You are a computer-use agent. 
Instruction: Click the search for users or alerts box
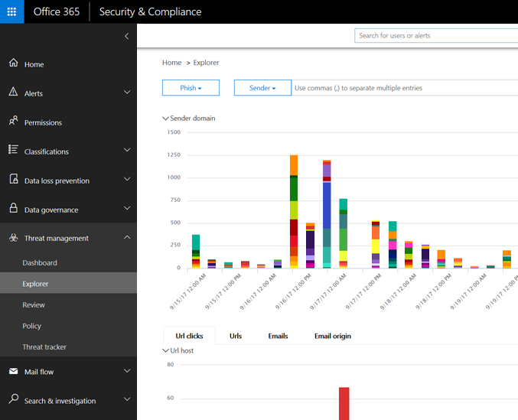point(436,36)
